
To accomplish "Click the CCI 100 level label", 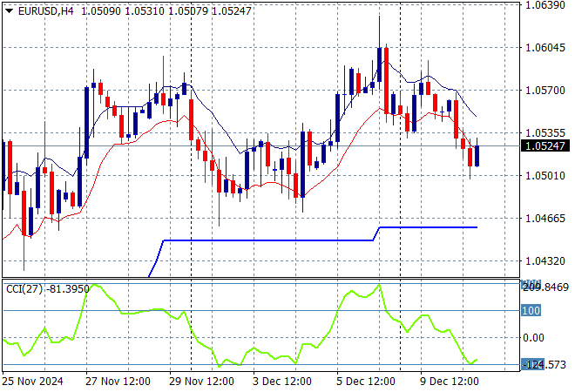I will (531, 311).
